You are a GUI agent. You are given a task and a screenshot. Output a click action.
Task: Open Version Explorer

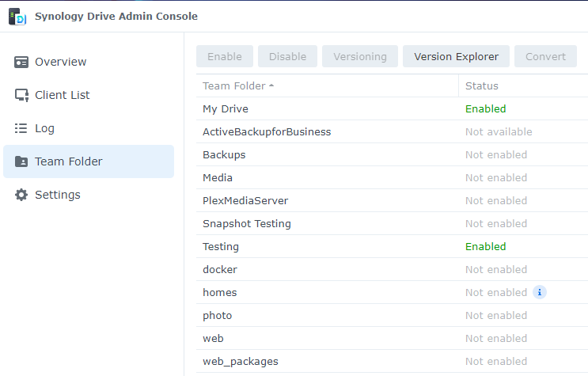pyautogui.click(x=456, y=56)
